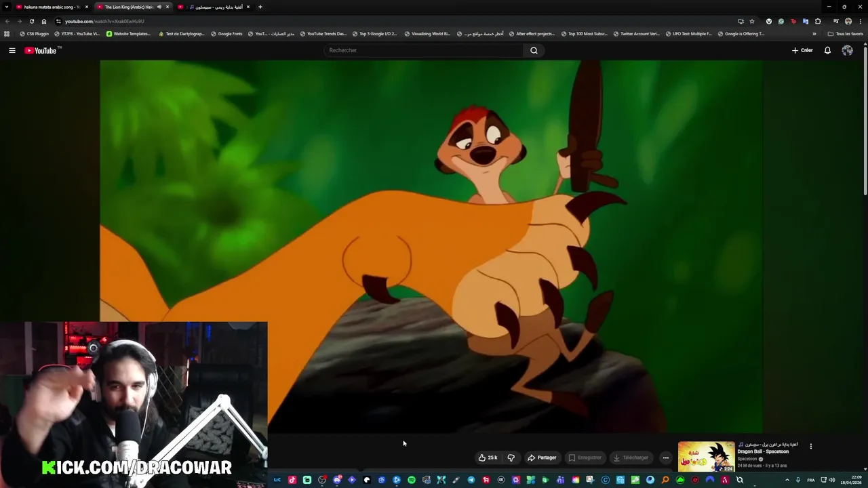The height and width of the screenshot is (488, 868).
Task: Switch to The Lion King (Arabic) tab
Action: click(x=132, y=7)
